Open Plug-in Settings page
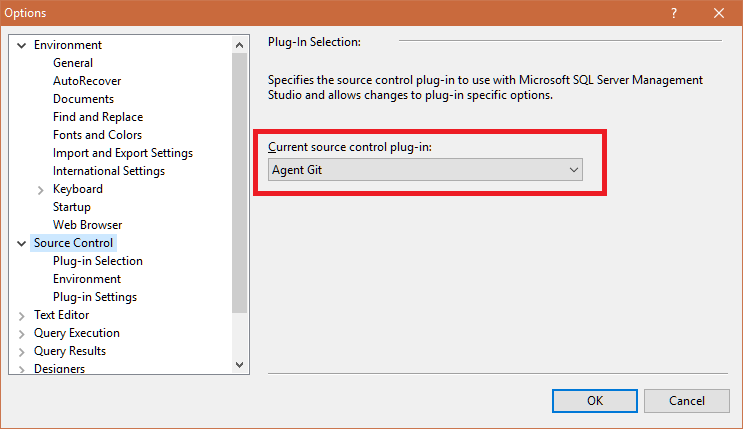The image size is (743, 429). point(95,297)
